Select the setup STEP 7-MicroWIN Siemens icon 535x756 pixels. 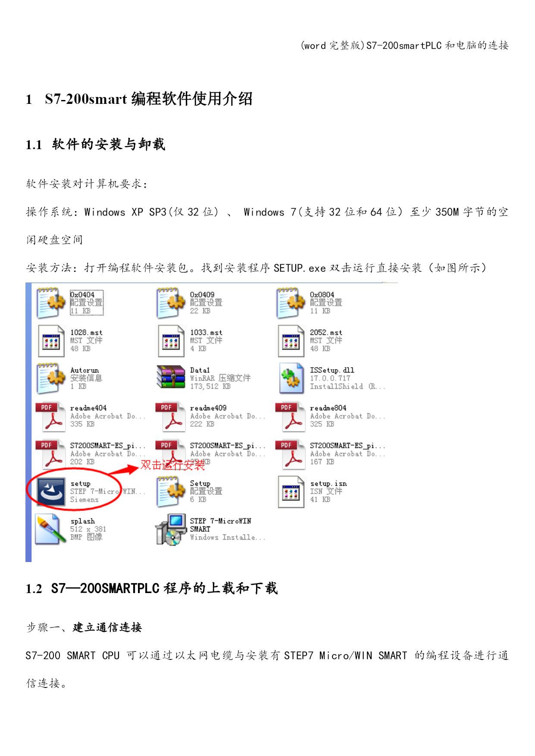[51, 492]
